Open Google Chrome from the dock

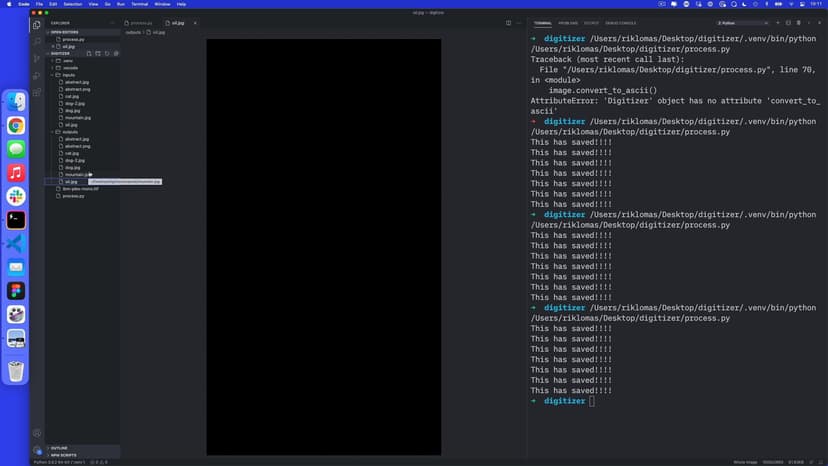tap(16, 125)
